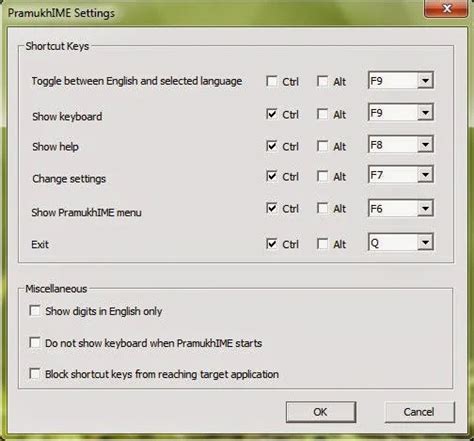Check Do not show keyboard on start
Screen dimensions: 474x441
click(35, 343)
